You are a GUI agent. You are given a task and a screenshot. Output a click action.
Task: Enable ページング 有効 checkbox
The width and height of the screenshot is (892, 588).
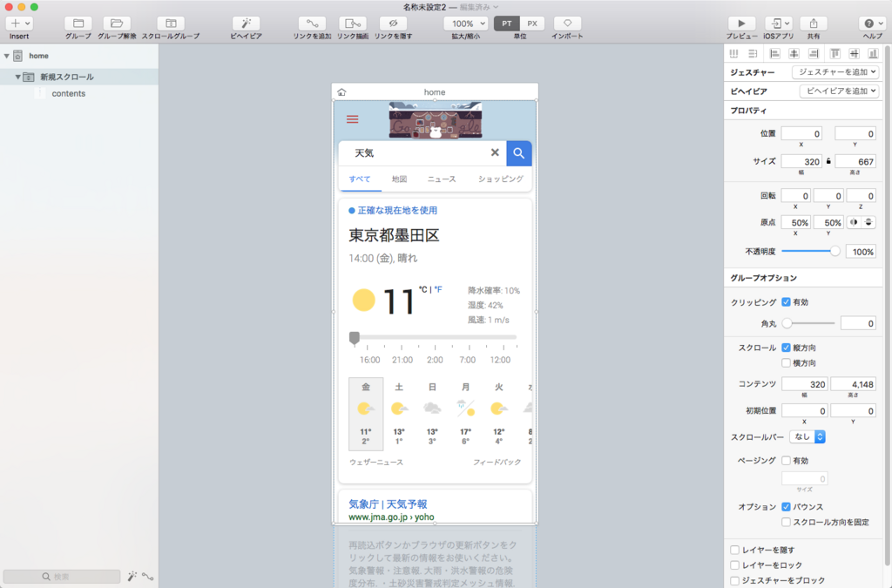787,461
